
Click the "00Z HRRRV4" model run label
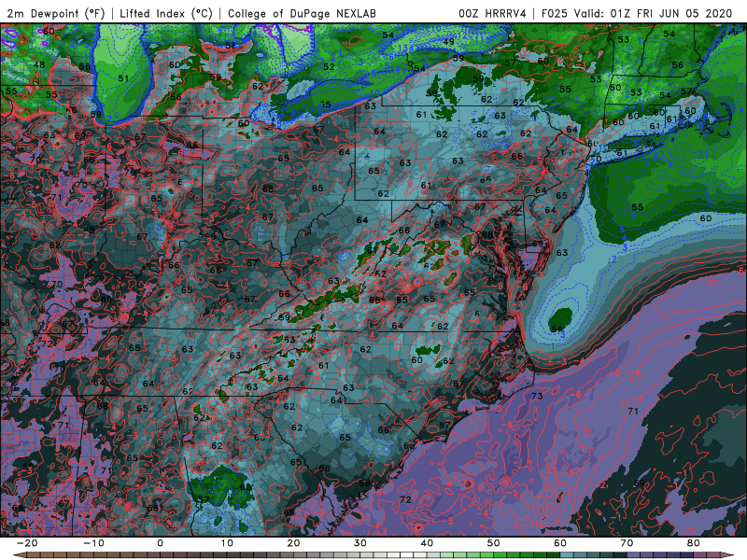(x=492, y=14)
